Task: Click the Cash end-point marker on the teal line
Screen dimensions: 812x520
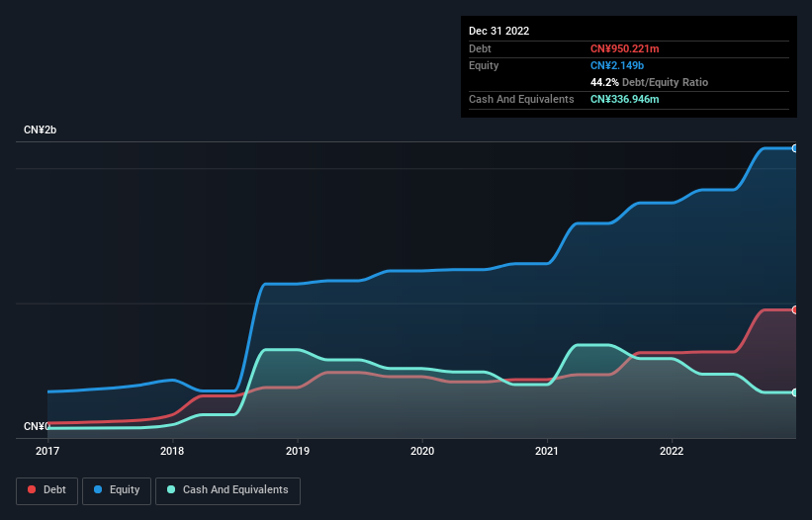Action: (x=795, y=392)
